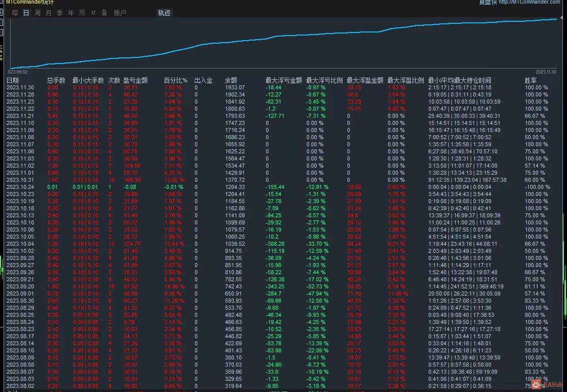Click the 日期 column header
567x392 pixels.
(13, 80)
